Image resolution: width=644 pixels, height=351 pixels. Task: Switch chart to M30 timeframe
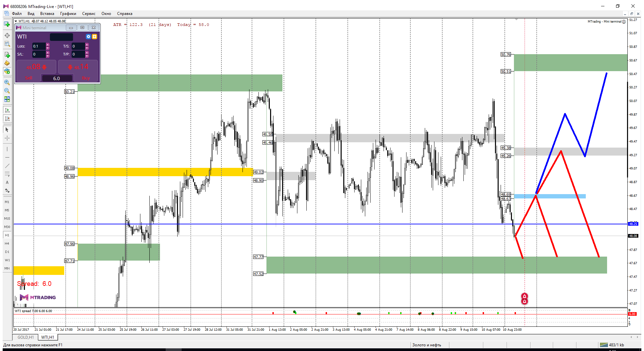pyautogui.click(x=7, y=227)
